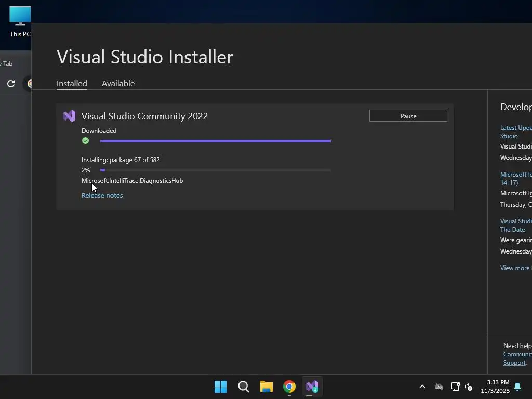The image size is (532, 399).
Task: Click the Visual Studio Community 2022 logo icon
Action: [69, 116]
